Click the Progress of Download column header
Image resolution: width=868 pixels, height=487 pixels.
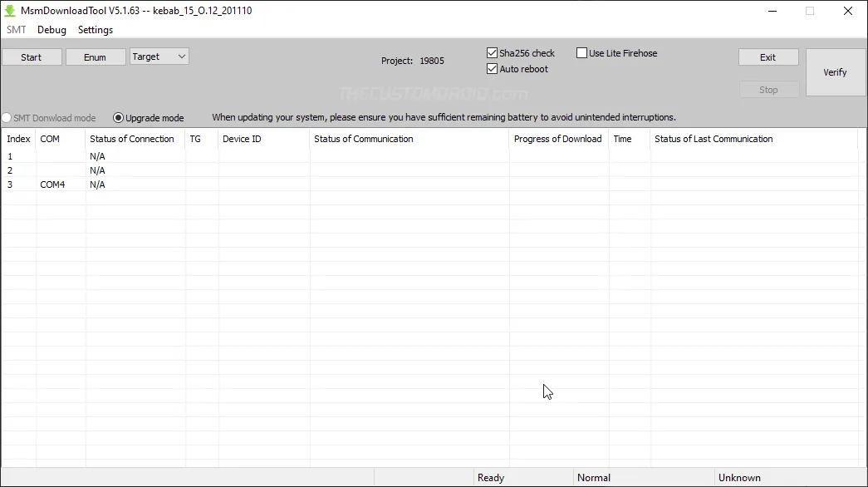pos(557,139)
